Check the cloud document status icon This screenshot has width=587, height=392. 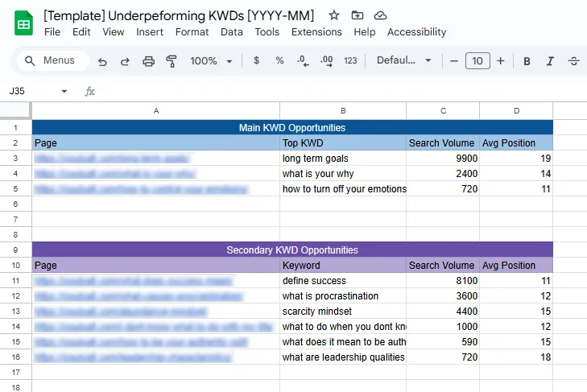(x=380, y=16)
